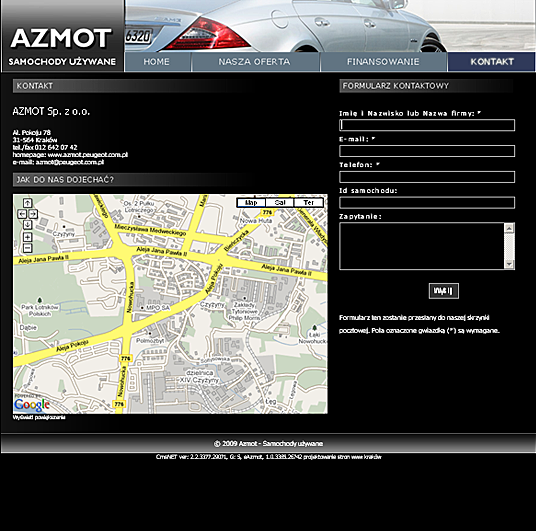The image size is (536, 531).
Task: Open the NASZA OFERTA menu item
Action: (x=255, y=62)
